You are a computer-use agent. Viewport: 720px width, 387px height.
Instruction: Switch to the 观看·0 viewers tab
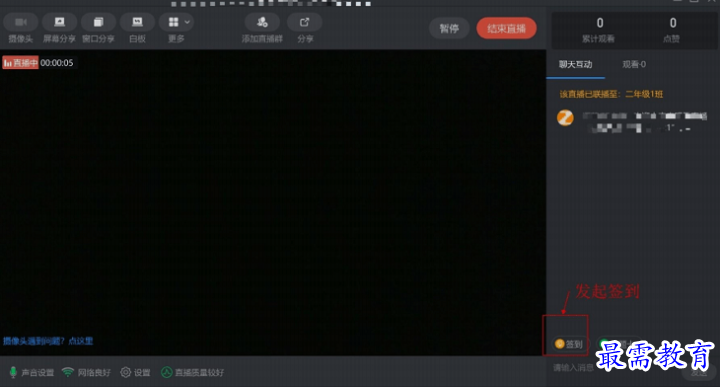pos(634,64)
